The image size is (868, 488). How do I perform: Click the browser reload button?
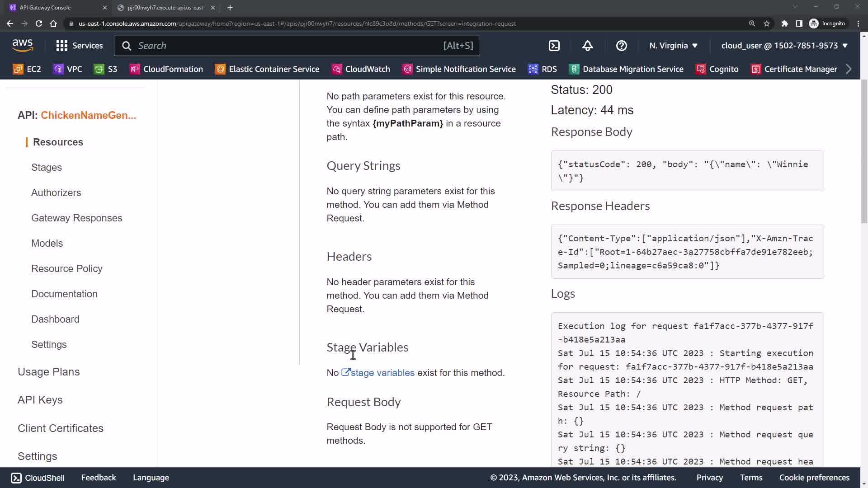[x=39, y=23]
